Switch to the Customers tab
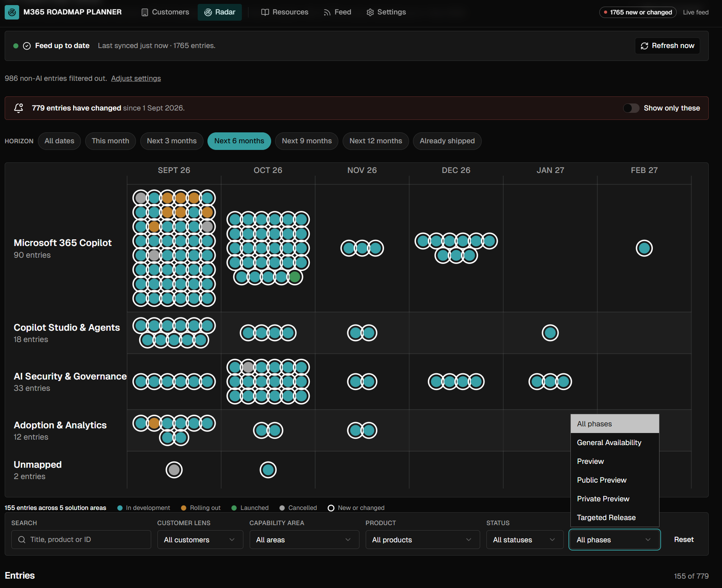Image resolution: width=722 pixels, height=588 pixels. point(165,12)
